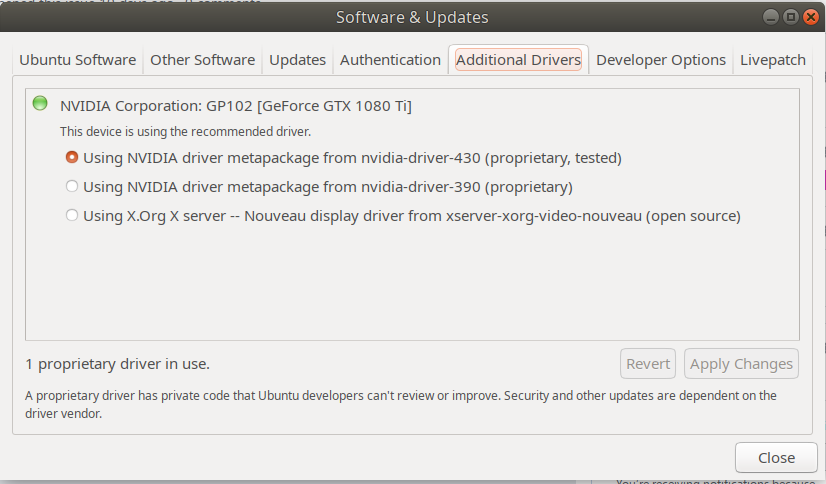Go to the Updates tab
Image resolution: width=826 pixels, height=484 pixels.
(x=298, y=60)
